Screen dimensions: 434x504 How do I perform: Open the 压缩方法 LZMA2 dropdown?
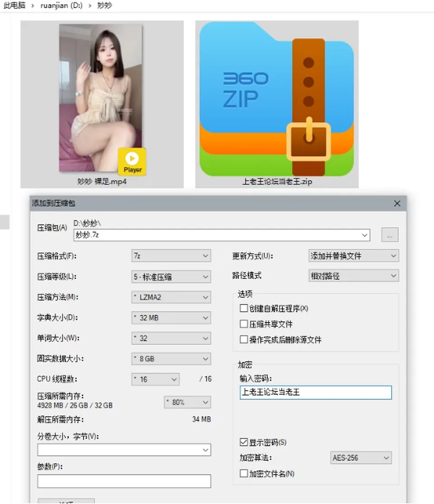pyautogui.click(x=171, y=297)
